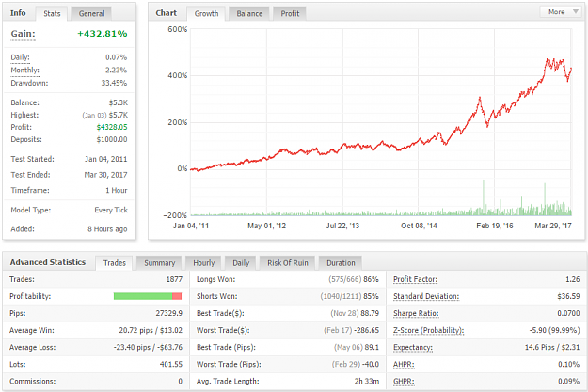
Task: Click the Sharpe Ratio label
Action: click(x=416, y=313)
